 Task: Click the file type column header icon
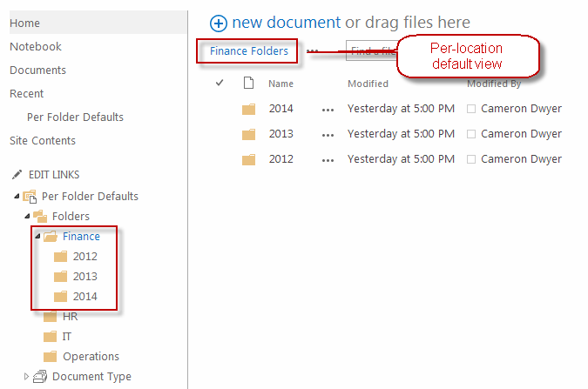[248, 84]
